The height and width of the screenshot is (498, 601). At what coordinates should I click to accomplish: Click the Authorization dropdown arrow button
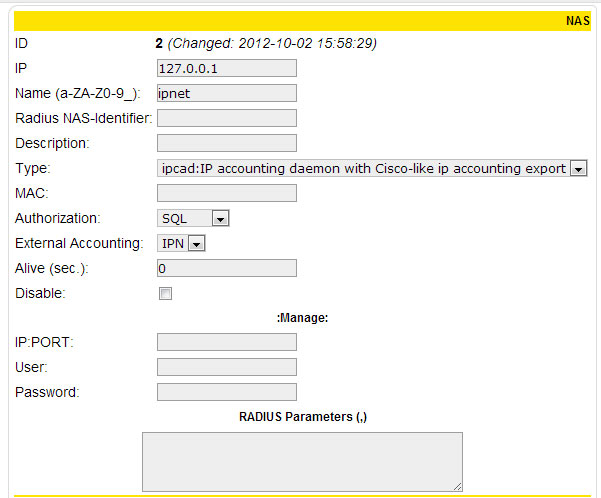pyautogui.click(x=220, y=219)
